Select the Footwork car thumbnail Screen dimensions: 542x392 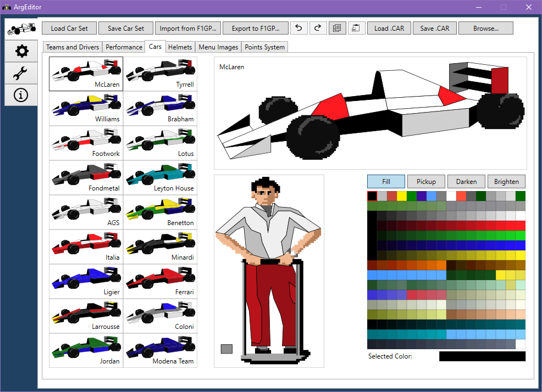pyautogui.click(x=86, y=143)
